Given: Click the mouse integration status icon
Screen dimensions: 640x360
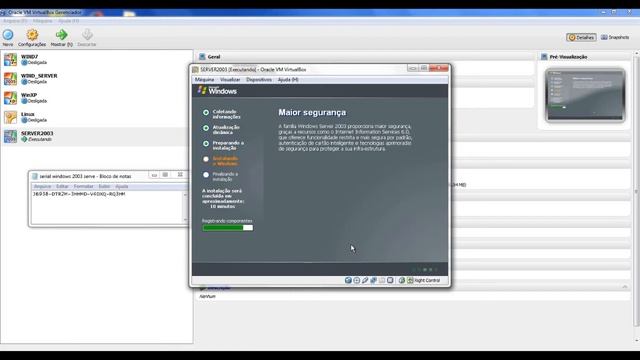Looking at the screenshot, I should point(402,280).
